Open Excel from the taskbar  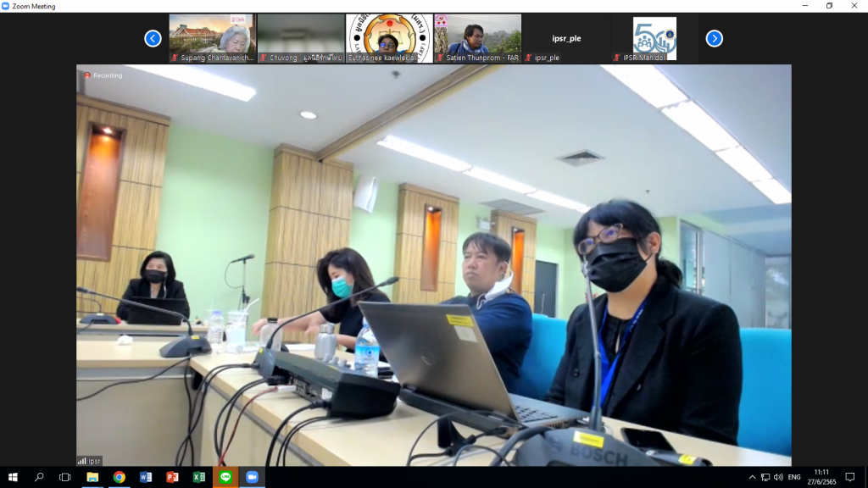click(198, 477)
